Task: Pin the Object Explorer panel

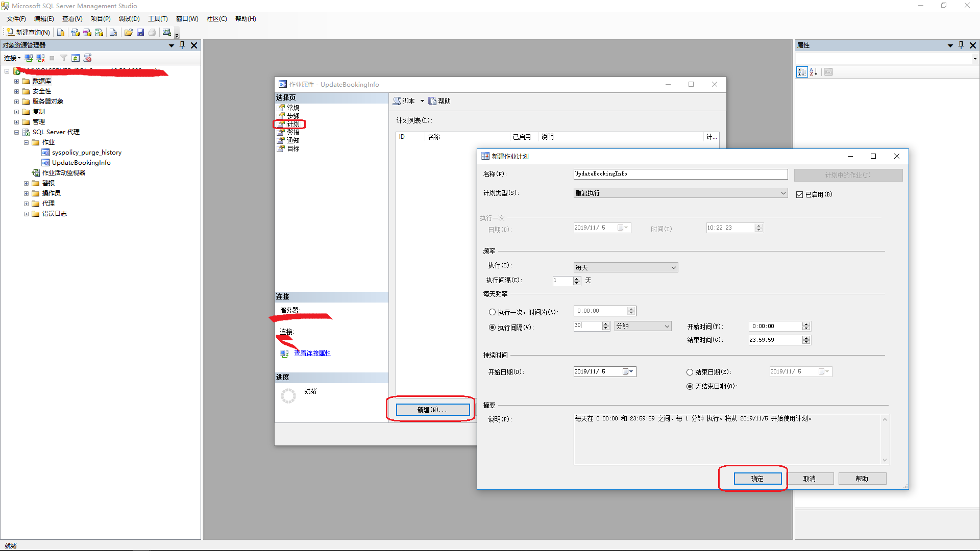Action: [x=182, y=45]
